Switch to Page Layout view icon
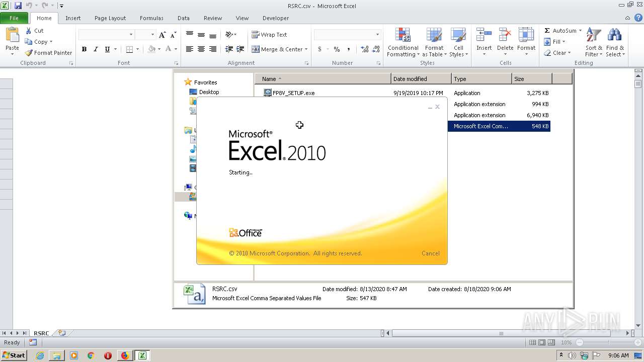This screenshot has width=644, height=362. 542,342
